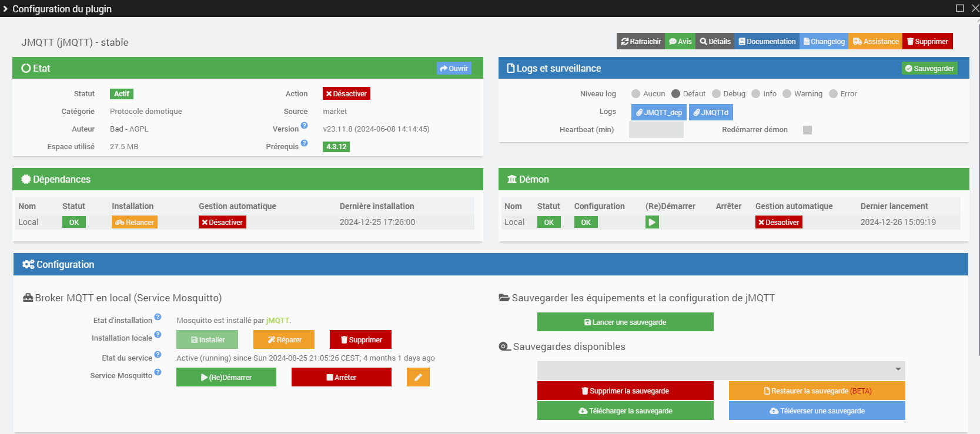Click the date 2024-12-25 17:26:00
Image resolution: width=980 pixels, height=434 pixels.
[377, 222]
